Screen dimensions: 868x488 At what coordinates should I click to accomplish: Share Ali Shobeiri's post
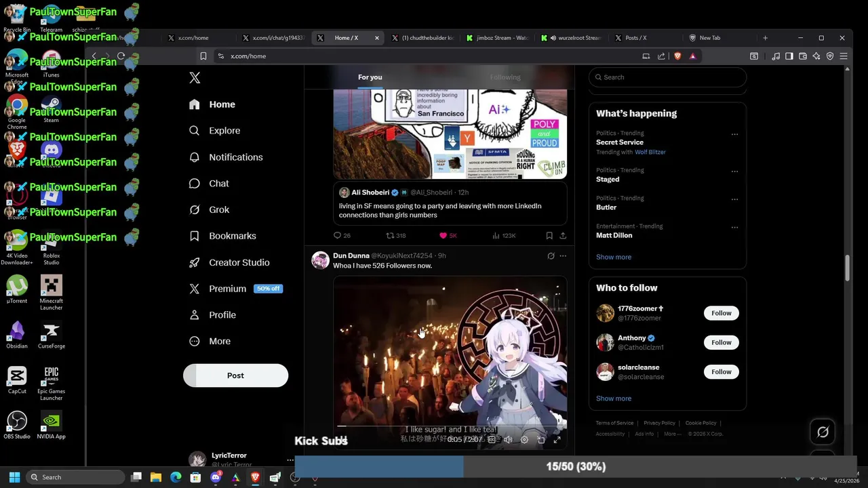click(x=563, y=236)
